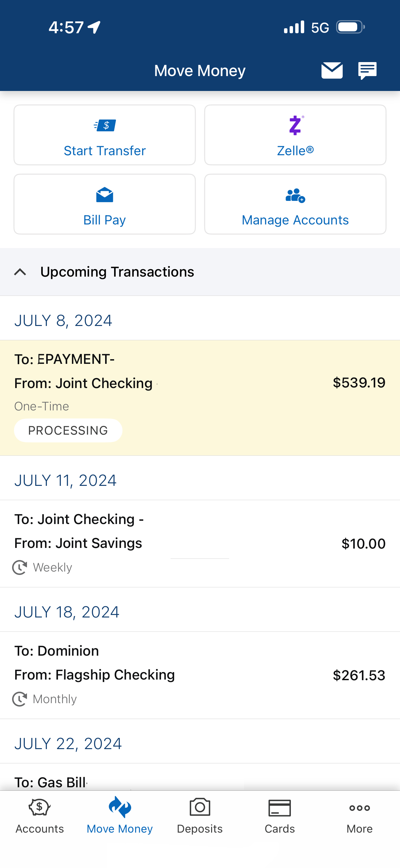Click the Zelle® link text
This screenshot has height=868, width=400.
click(x=295, y=151)
